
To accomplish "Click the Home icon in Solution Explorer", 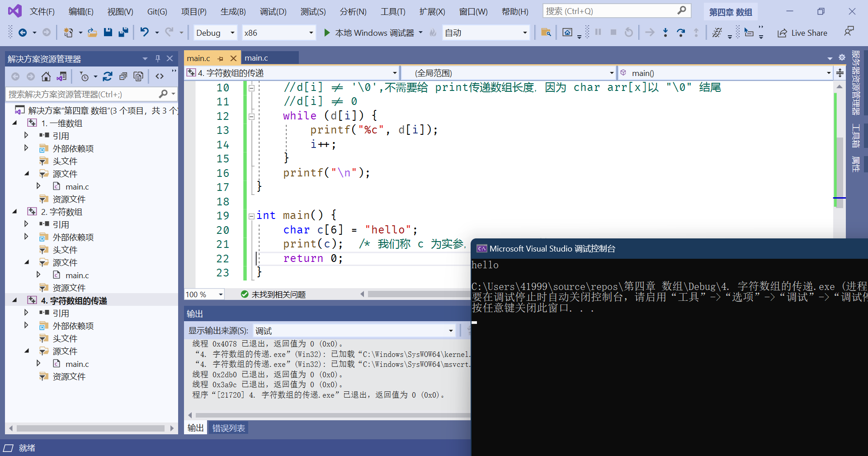I will 46,76.
